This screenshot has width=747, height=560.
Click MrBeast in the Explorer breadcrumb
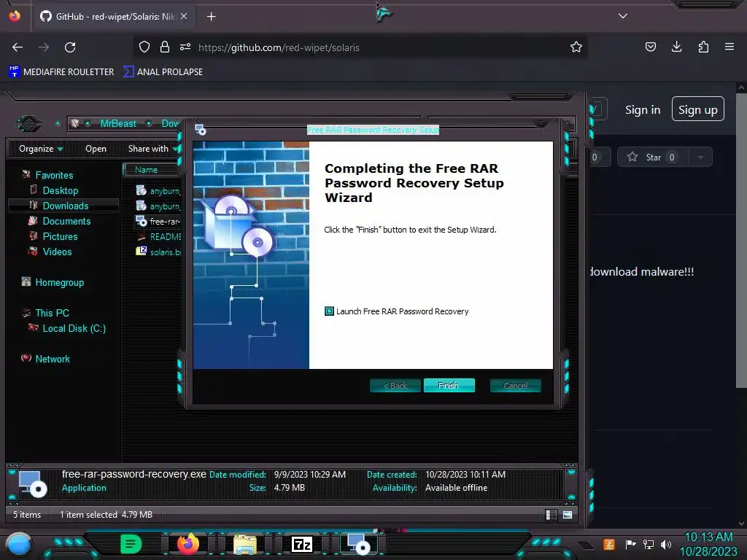tap(118, 124)
